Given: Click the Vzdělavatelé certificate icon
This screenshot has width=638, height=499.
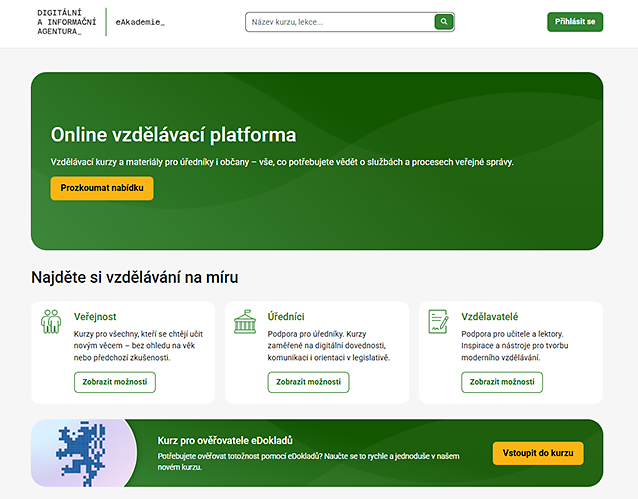Looking at the screenshot, I should pos(438,321).
